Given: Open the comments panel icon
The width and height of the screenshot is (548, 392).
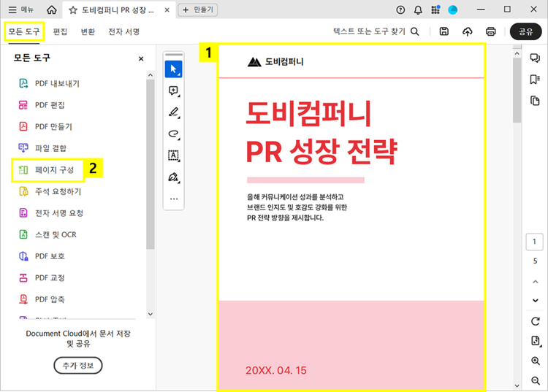Looking at the screenshot, I should coord(535,58).
